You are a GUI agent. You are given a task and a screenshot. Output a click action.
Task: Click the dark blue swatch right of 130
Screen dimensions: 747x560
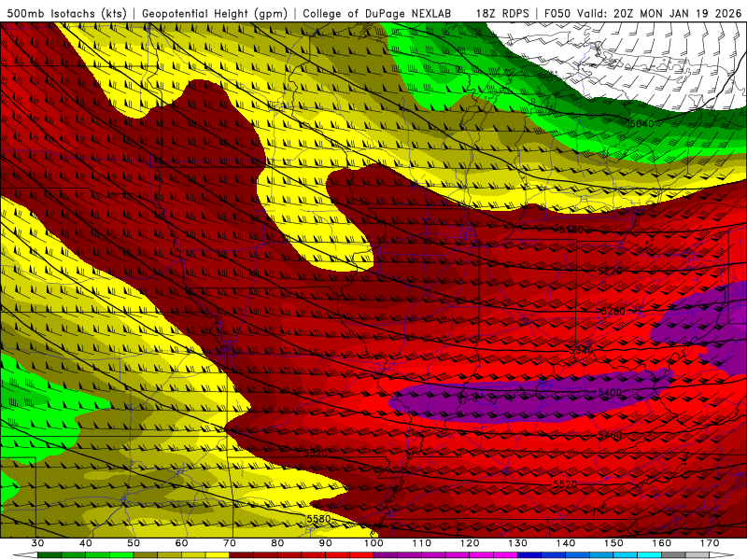click(x=529, y=555)
